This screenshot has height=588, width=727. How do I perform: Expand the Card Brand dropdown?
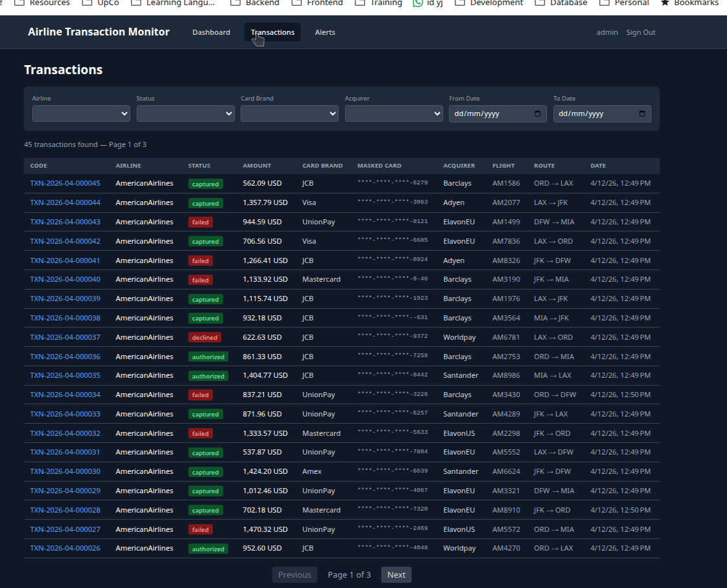(x=289, y=113)
